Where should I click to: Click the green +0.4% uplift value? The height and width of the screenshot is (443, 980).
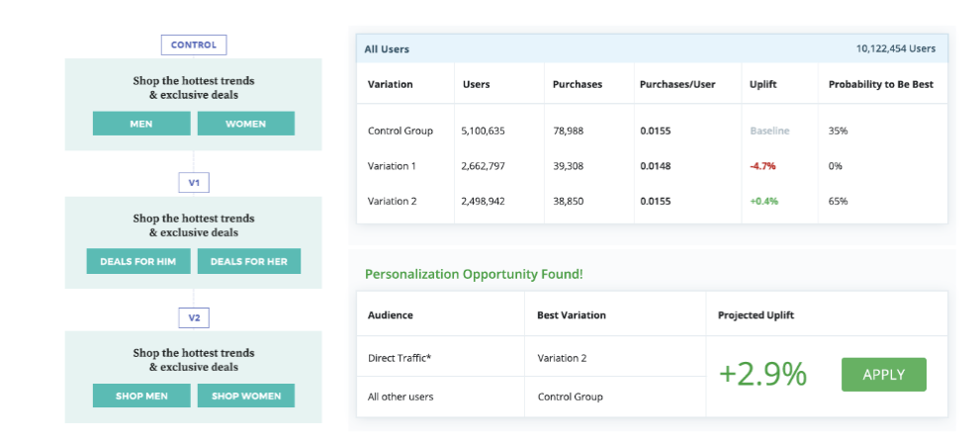(x=763, y=201)
